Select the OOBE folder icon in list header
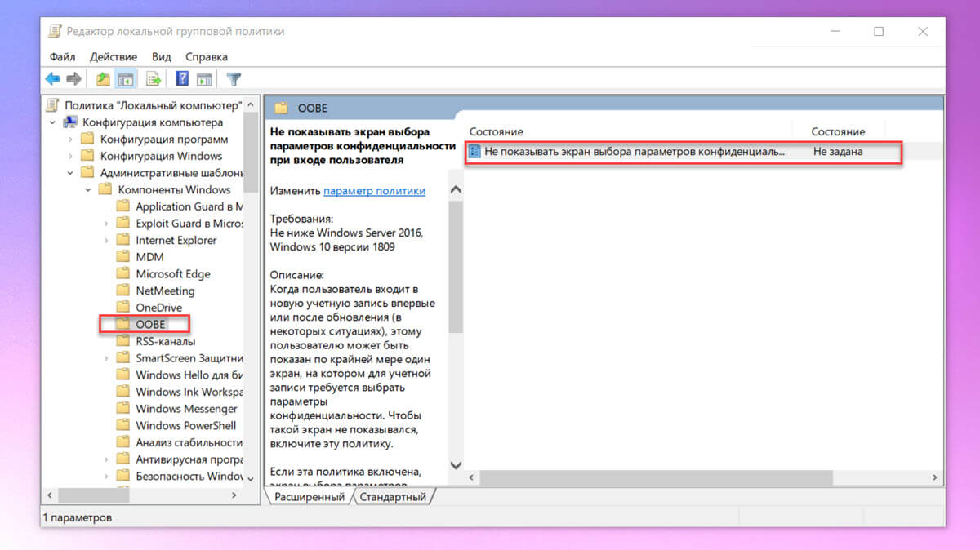Screen dimensions: 980x550 [281, 108]
